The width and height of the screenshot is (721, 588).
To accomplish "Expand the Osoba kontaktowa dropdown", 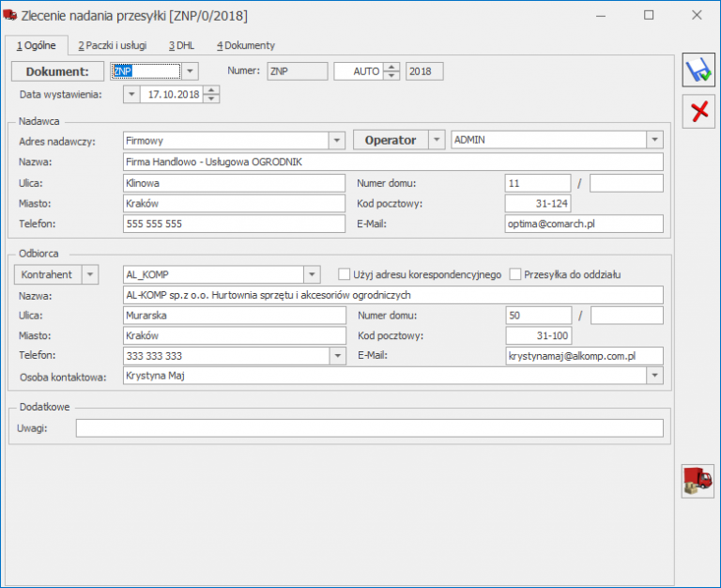I will (x=654, y=376).
